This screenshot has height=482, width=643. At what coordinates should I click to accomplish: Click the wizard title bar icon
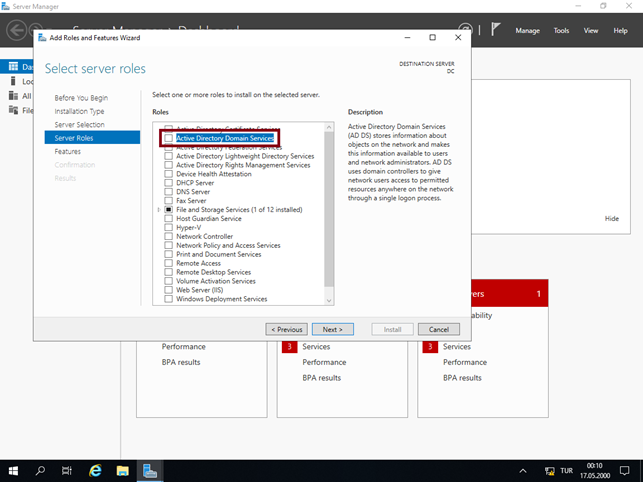42,38
